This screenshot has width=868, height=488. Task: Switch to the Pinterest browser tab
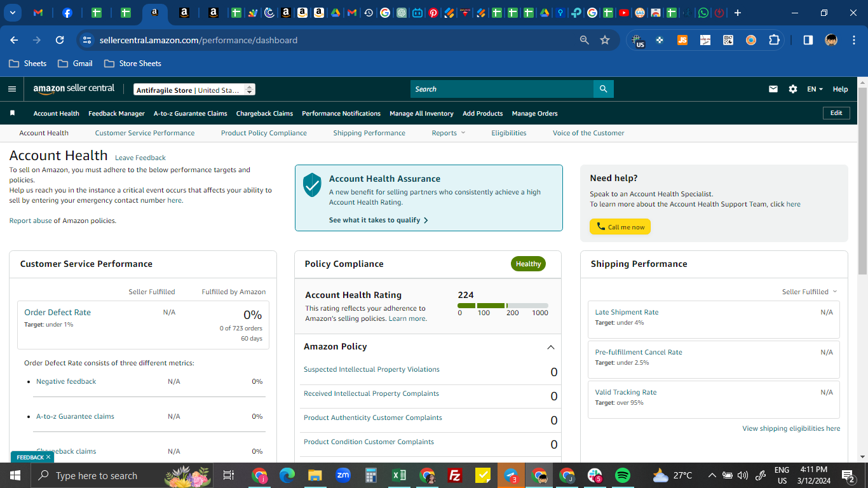point(433,13)
